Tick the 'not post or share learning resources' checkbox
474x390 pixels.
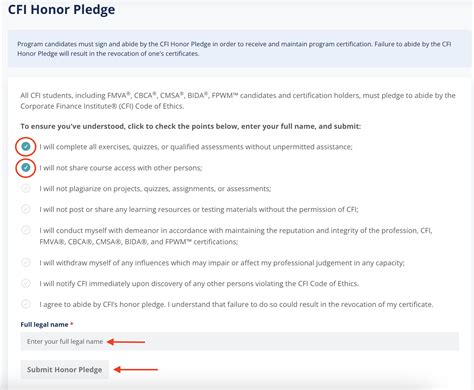click(26, 209)
